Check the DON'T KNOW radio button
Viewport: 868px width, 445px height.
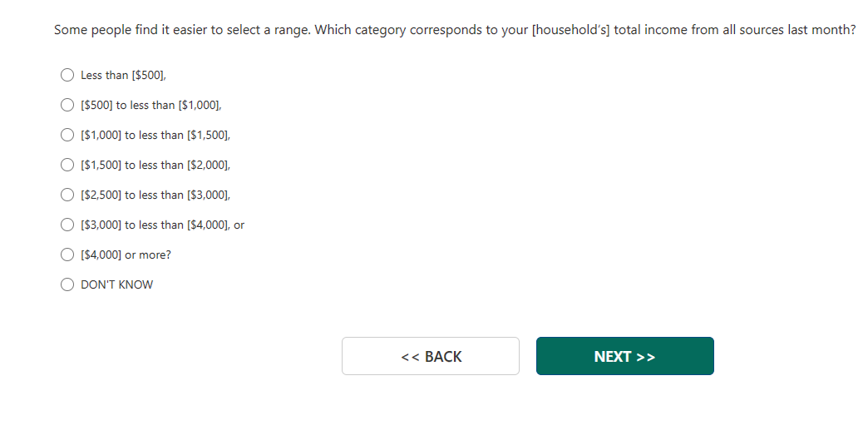click(x=67, y=284)
